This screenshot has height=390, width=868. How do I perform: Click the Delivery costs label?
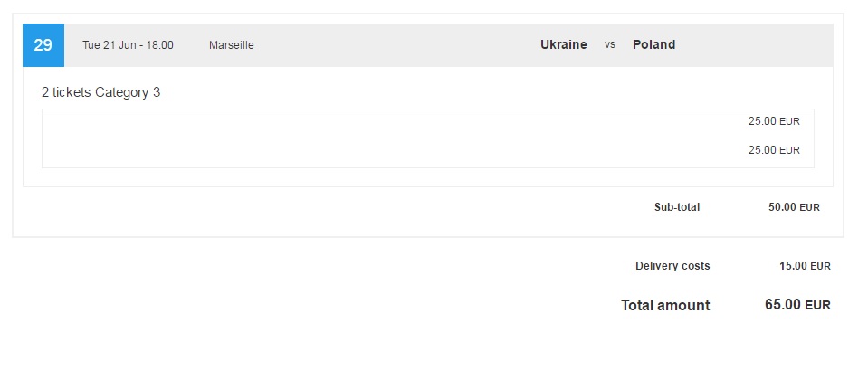672,266
